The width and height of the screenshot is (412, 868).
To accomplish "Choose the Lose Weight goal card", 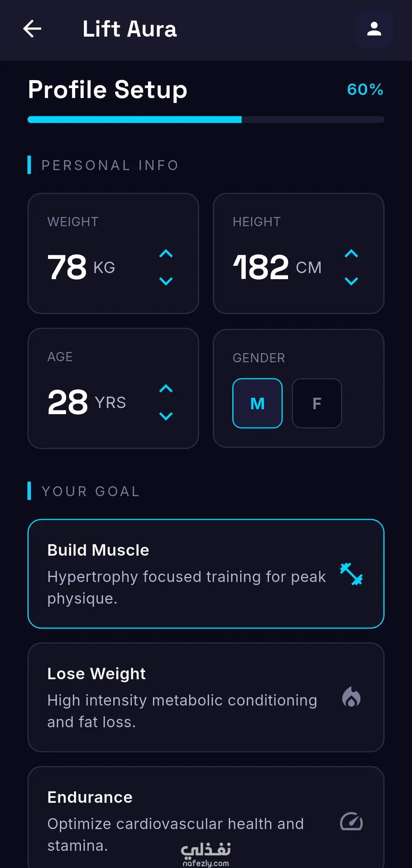I will pos(206,697).
